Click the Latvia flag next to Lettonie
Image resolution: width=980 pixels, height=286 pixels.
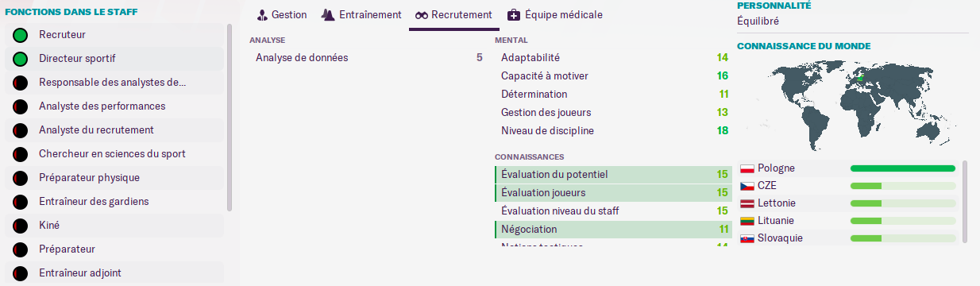(x=747, y=203)
